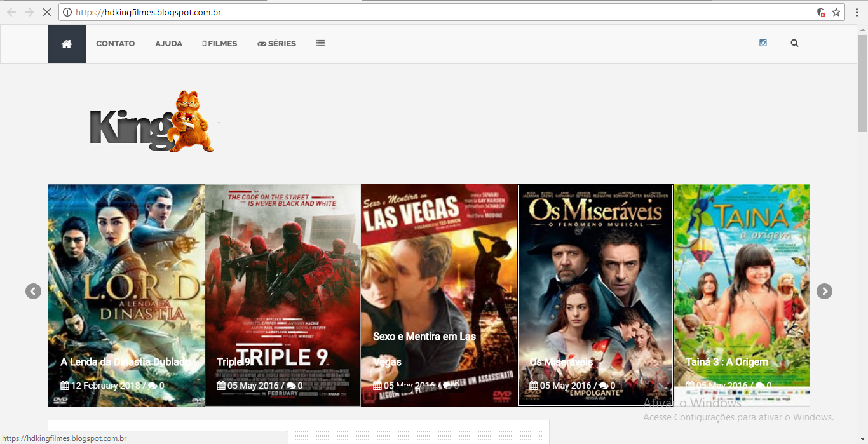Image resolution: width=868 pixels, height=444 pixels.
Task: Show previous slide with left arrow
Action: click(x=33, y=291)
